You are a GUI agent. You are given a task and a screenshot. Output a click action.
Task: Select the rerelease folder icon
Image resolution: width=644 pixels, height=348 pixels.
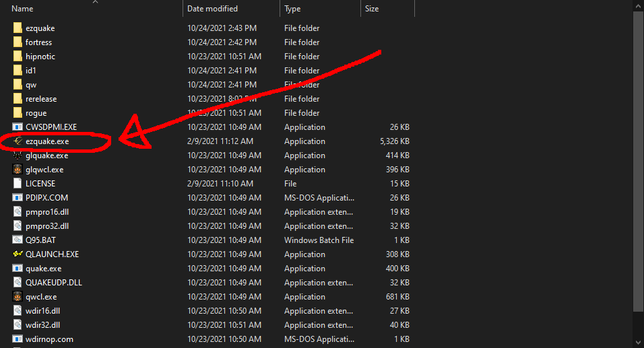click(18, 99)
